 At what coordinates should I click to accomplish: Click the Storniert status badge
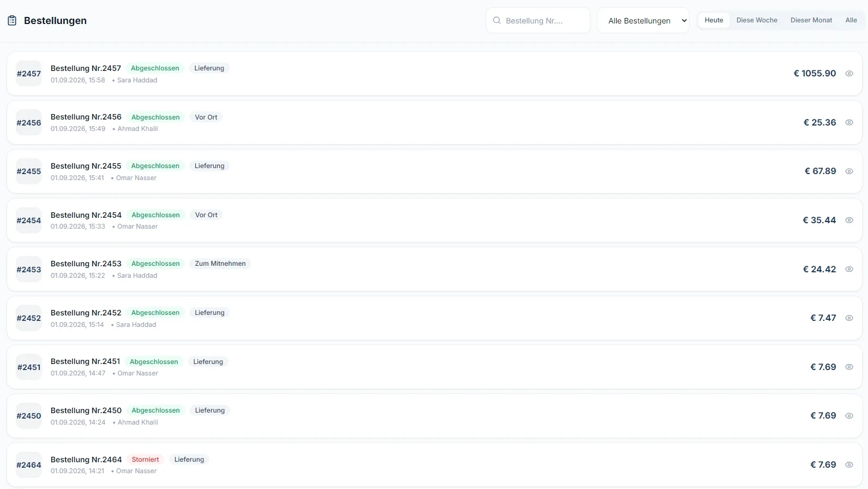point(146,460)
